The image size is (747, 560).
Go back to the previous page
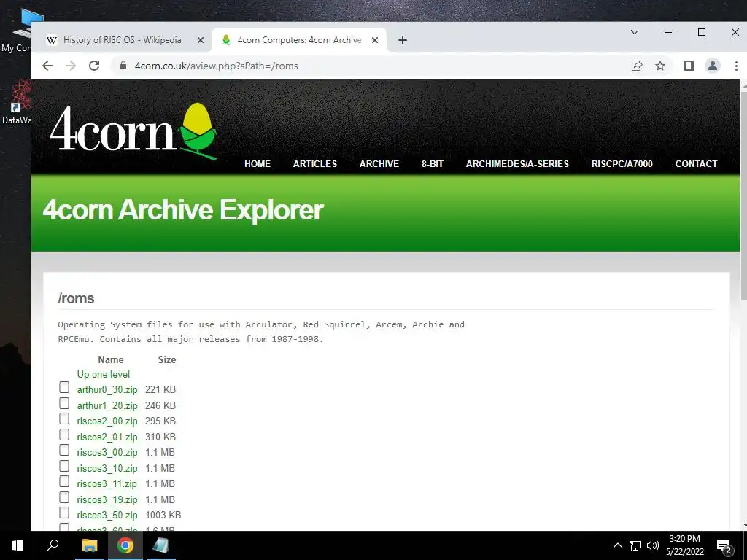(x=47, y=66)
